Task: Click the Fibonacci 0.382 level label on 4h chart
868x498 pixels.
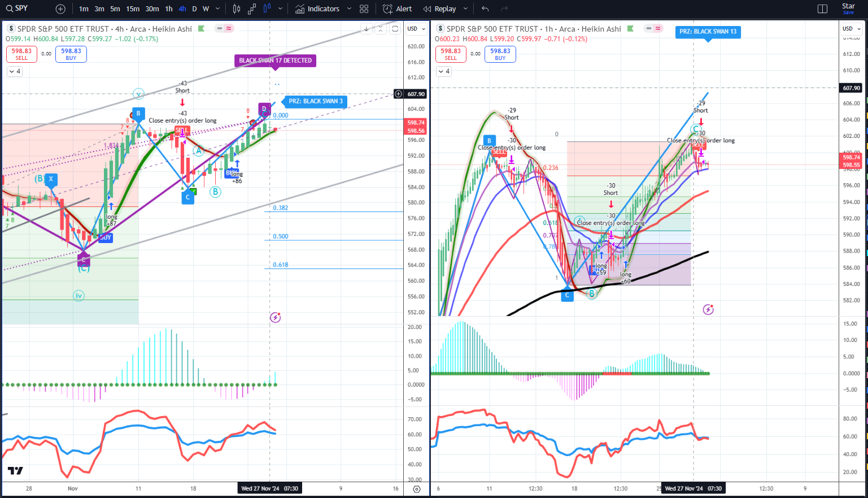Action: 280,208
